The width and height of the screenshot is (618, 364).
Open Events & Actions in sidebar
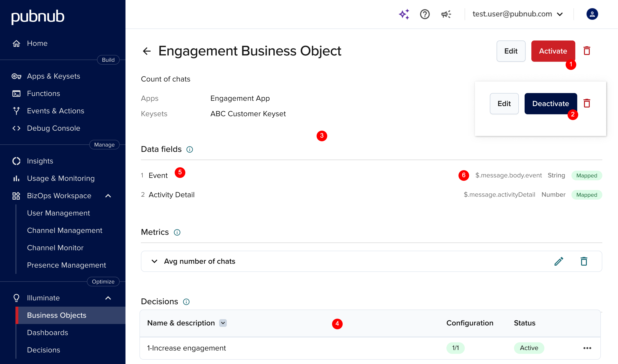pyautogui.click(x=56, y=111)
